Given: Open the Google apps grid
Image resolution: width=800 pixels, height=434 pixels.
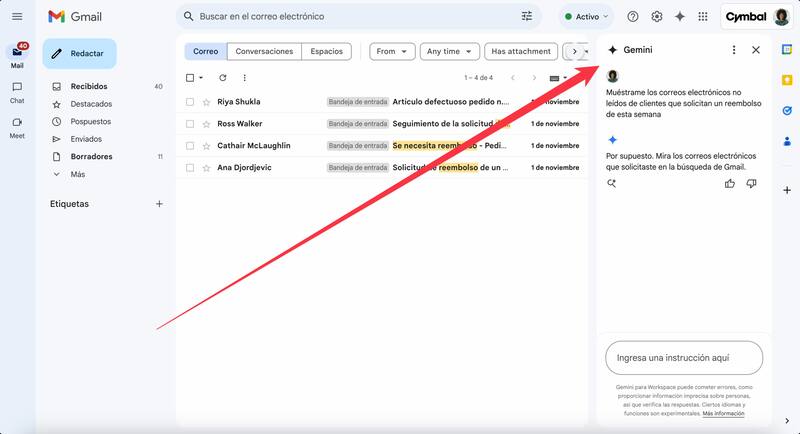Looking at the screenshot, I should [703, 16].
